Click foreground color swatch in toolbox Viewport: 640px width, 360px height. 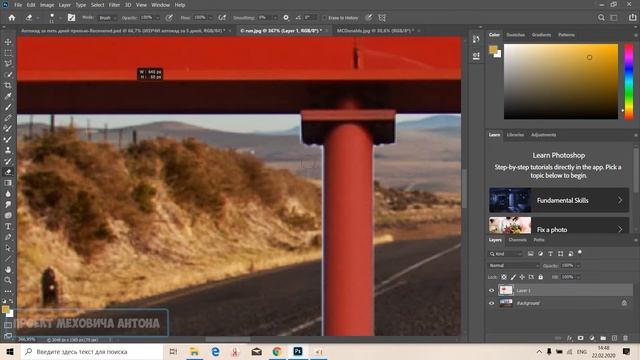coord(5,310)
